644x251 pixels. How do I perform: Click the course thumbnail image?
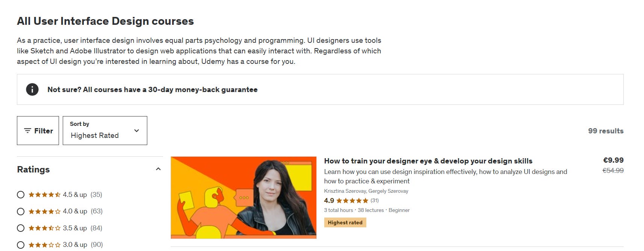(x=243, y=198)
